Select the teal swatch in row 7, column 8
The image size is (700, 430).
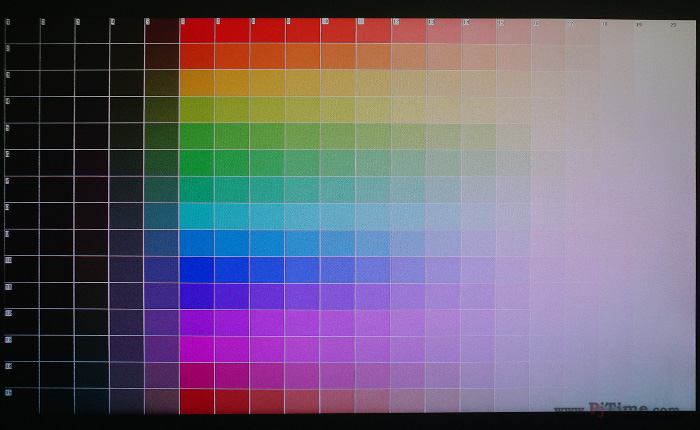click(x=267, y=190)
